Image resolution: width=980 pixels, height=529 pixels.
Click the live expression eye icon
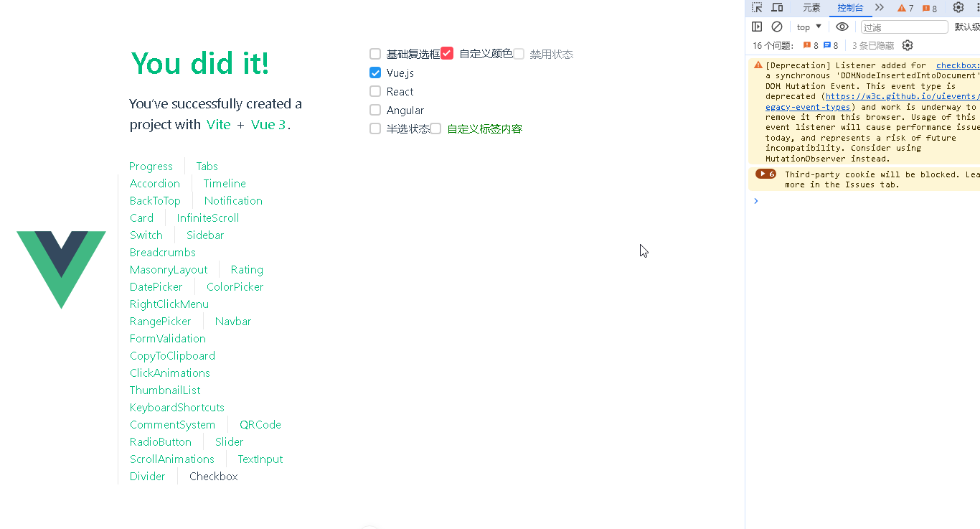point(842,27)
